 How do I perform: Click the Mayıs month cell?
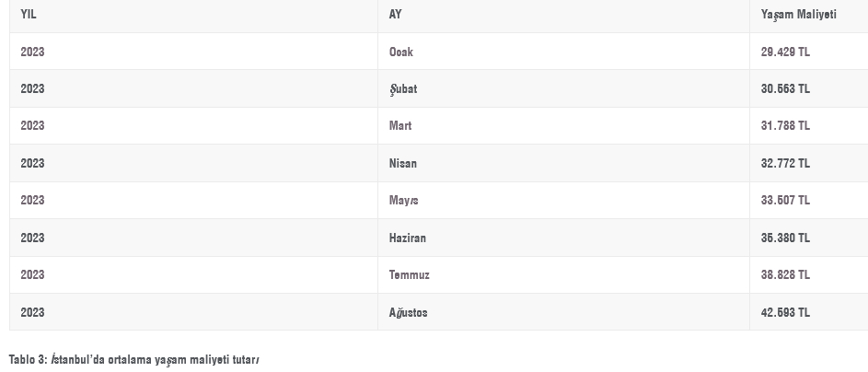pos(404,201)
